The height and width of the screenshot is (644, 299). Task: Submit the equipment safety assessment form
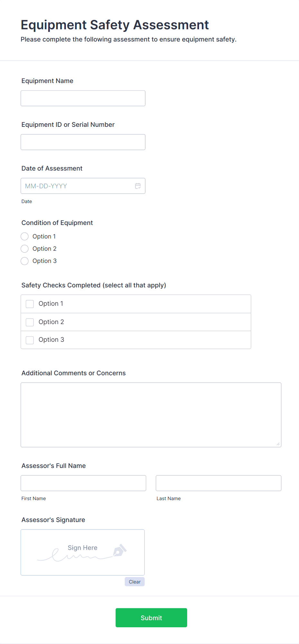[151, 618]
